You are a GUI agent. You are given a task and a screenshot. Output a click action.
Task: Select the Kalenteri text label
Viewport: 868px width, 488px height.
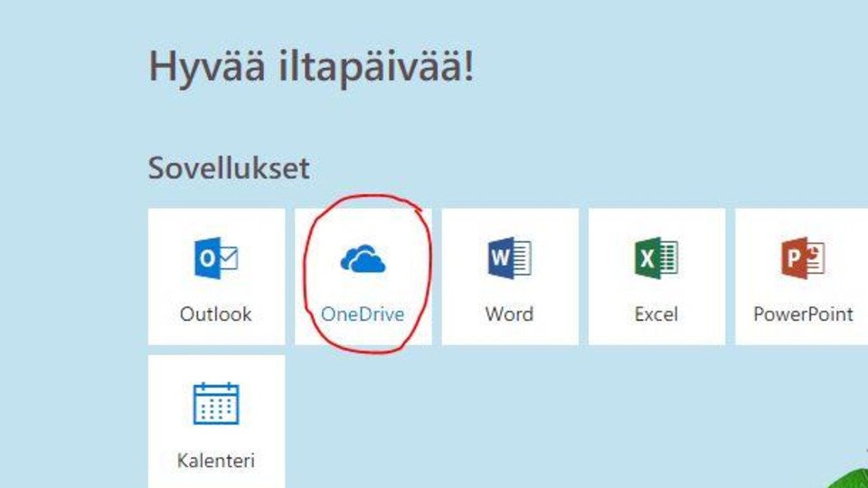[216, 461]
